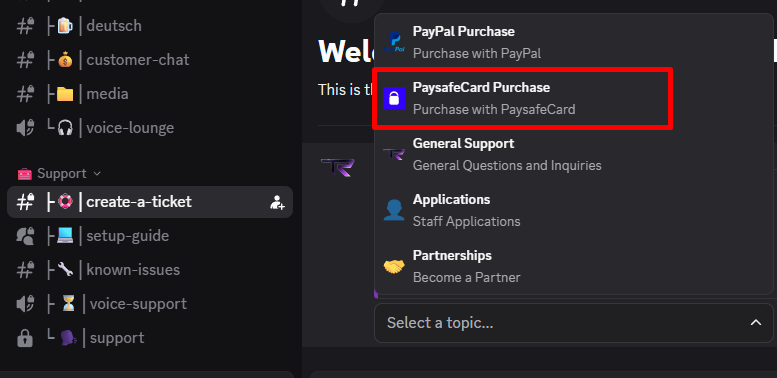Click the Select a topic box
The image size is (777, 378).
574,323
